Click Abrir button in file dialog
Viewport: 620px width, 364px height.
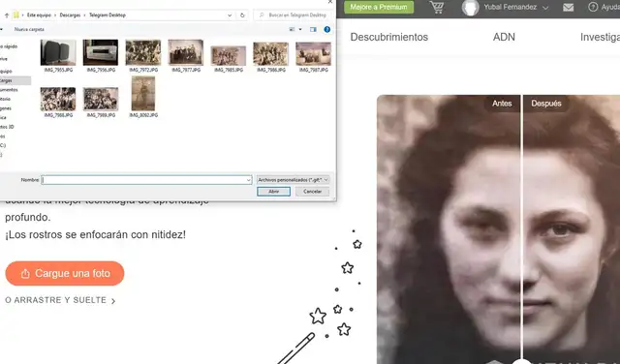273,192
